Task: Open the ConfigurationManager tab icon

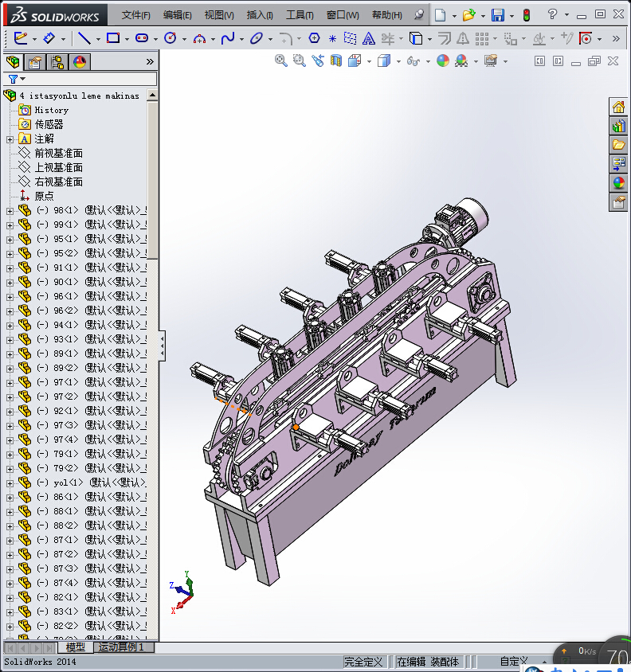Action: point(57,62)
